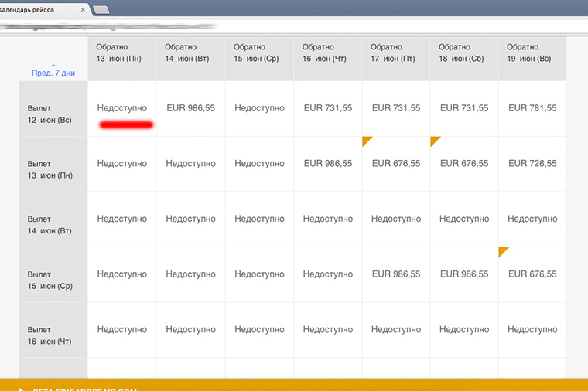Viewport: 588px width, 391px height.
Task: Click "Недоступно" for 12 июн departure, 15 июн return
Action: [259, 108]
